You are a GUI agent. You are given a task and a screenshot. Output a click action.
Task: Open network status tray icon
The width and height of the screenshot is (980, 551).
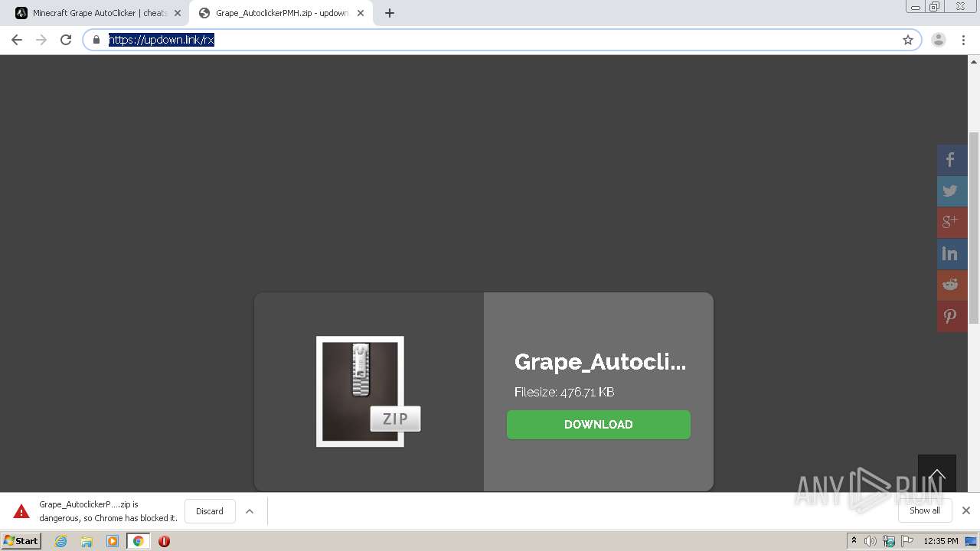(889, 541)
